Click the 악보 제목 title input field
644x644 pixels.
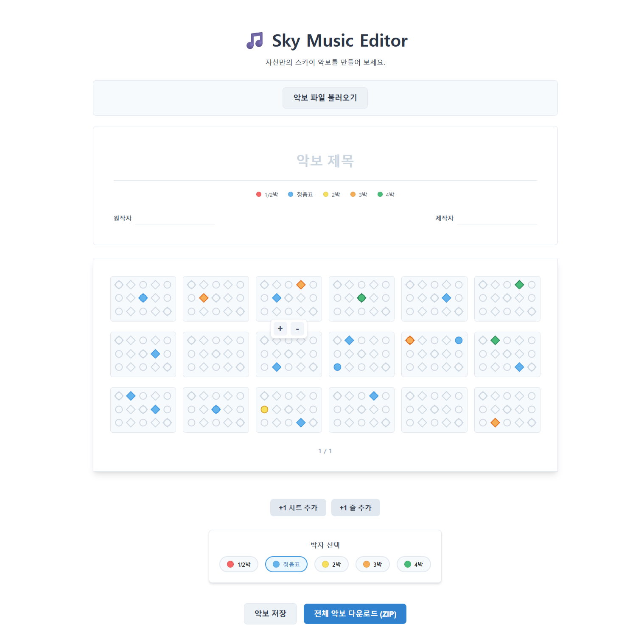pos(325,161)
